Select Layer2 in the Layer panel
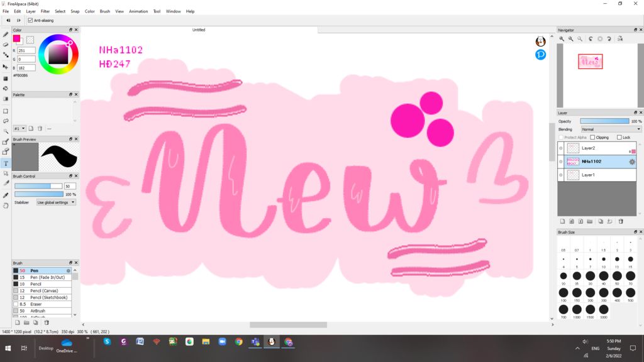Viewport: 644px width, 362px height. pos(597,148)
